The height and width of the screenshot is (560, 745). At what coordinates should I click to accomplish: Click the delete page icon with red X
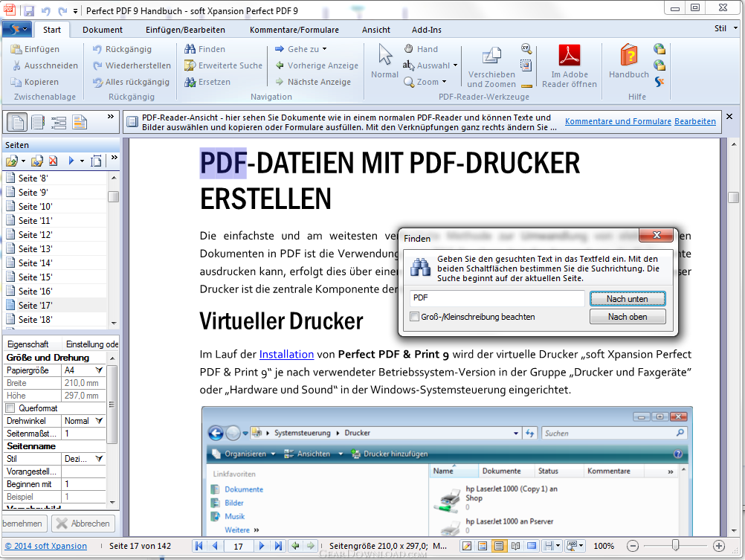tap(54, 161)
